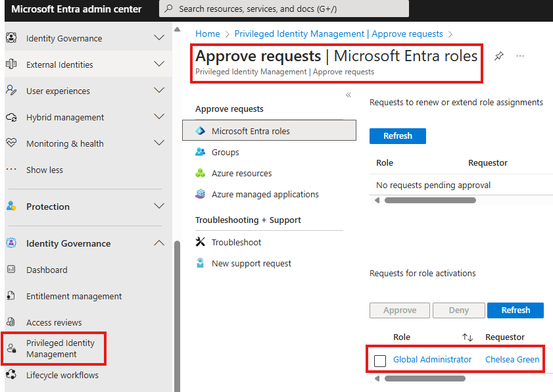
Task: Click the Approve button
Action: (x=400, y=310)
